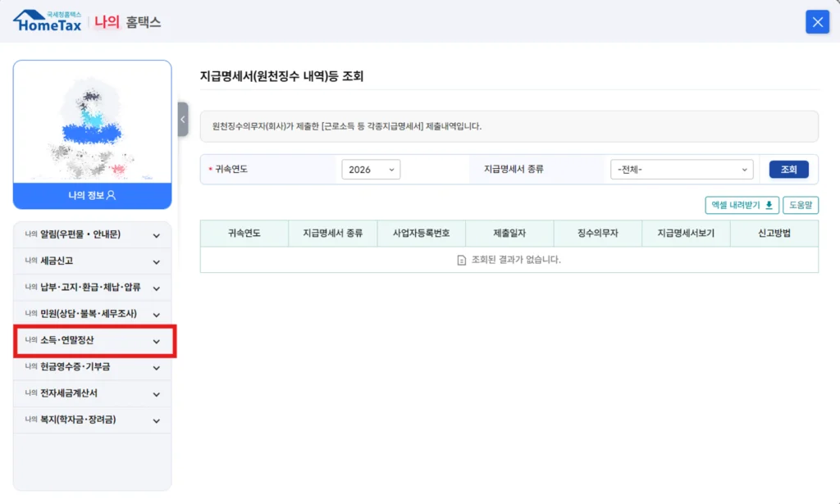Collapse the sidebar with the left arrow handle

coord(183,120)
